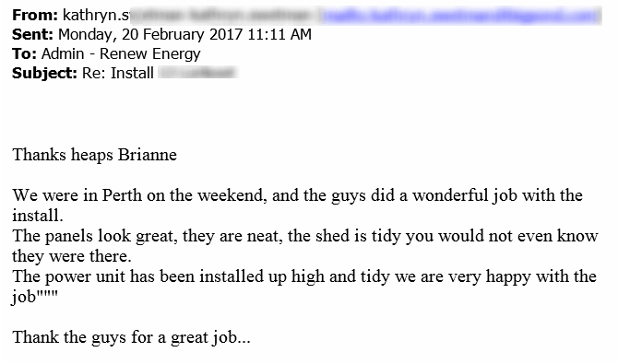The width and height of the screenshot is (618, 364).
Task: Click the line starting "The panels look great"
Action: click(x=305, y=236)
